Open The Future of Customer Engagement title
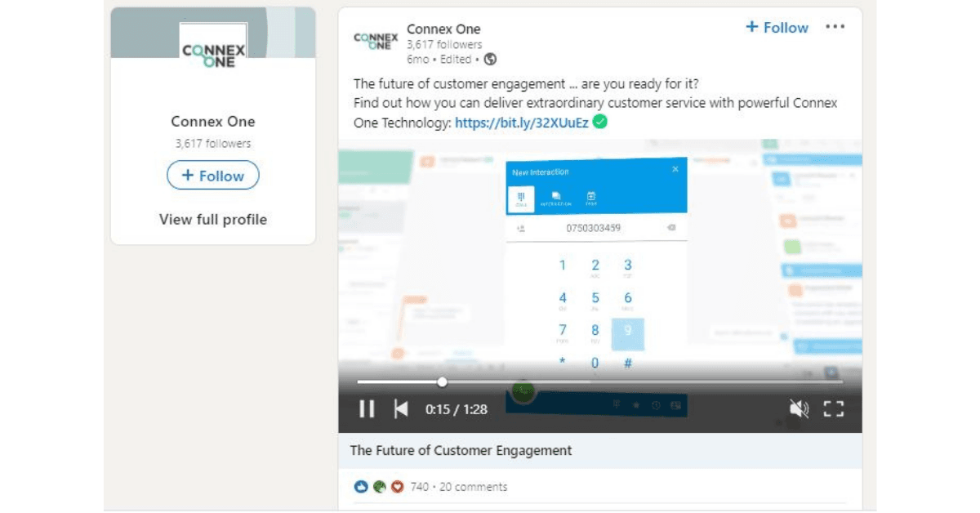This screenshot has width=980, height=513. [x=461, y=450]
